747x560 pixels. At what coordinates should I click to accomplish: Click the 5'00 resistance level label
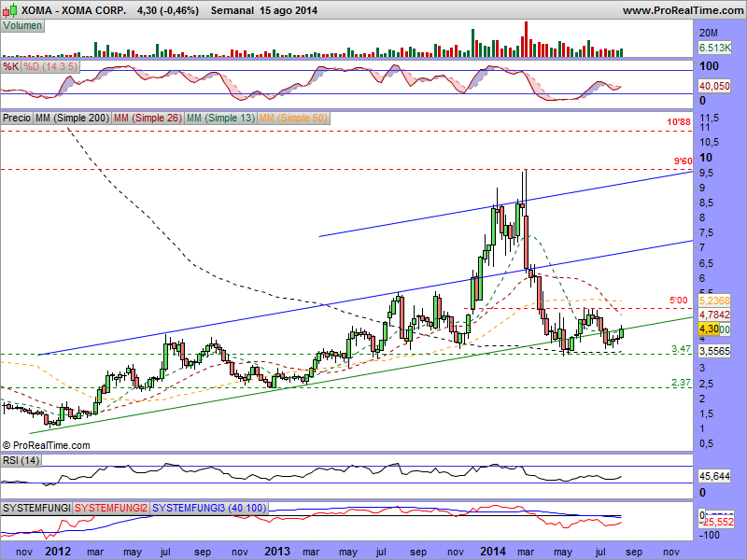[679, 301]
